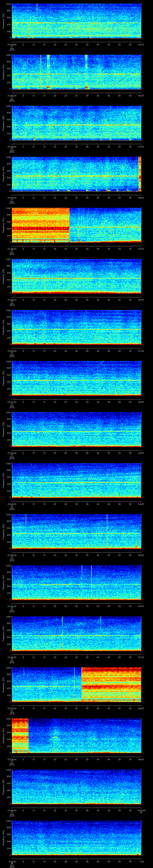Click the 23:57:00 start time label

12,708
